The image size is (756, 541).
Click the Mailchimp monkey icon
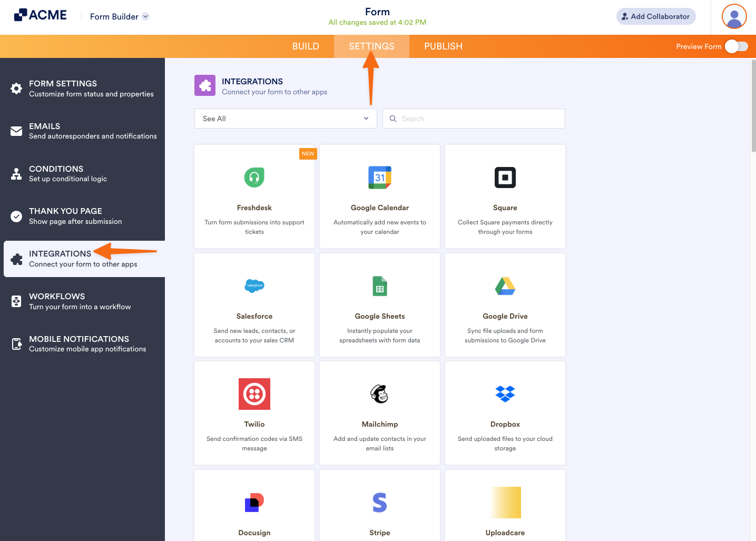point(380,394)
